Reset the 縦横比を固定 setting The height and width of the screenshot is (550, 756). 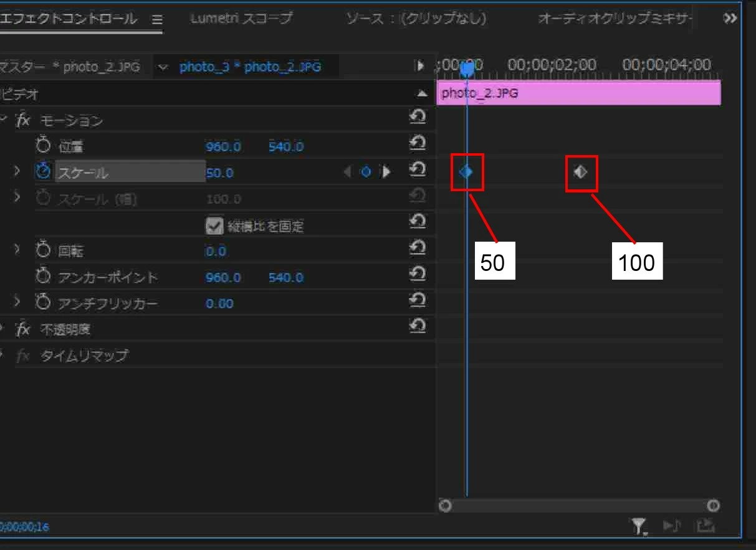418,221
